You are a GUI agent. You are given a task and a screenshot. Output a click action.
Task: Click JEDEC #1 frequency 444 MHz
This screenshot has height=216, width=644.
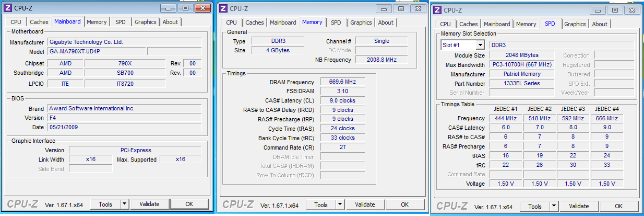506,118
